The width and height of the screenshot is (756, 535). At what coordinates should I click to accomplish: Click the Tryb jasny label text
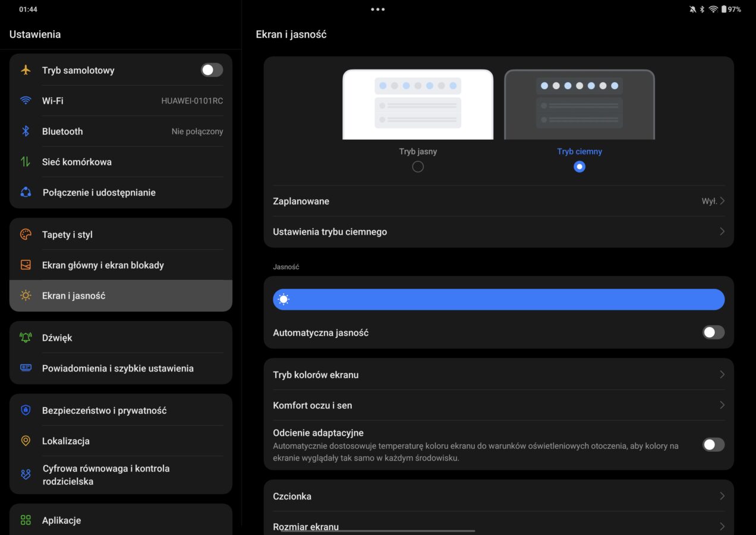418,152
